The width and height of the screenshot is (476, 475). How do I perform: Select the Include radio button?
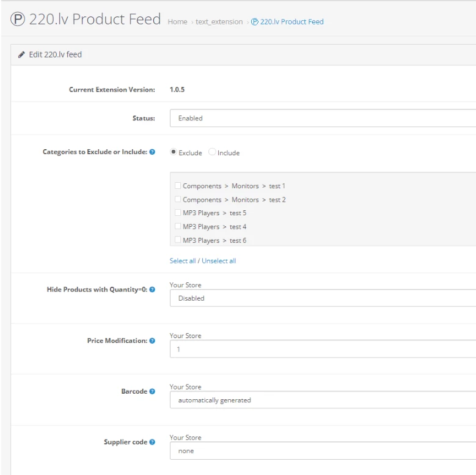[x=212, y=152]
